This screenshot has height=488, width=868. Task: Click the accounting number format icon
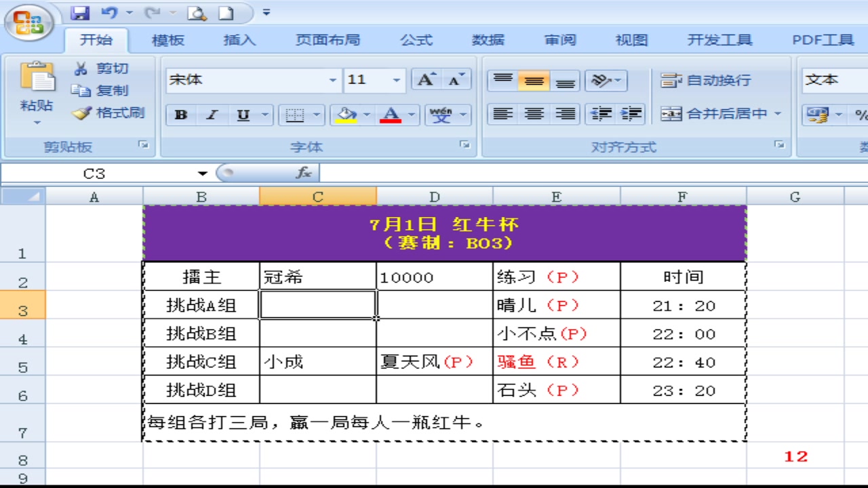816,114
